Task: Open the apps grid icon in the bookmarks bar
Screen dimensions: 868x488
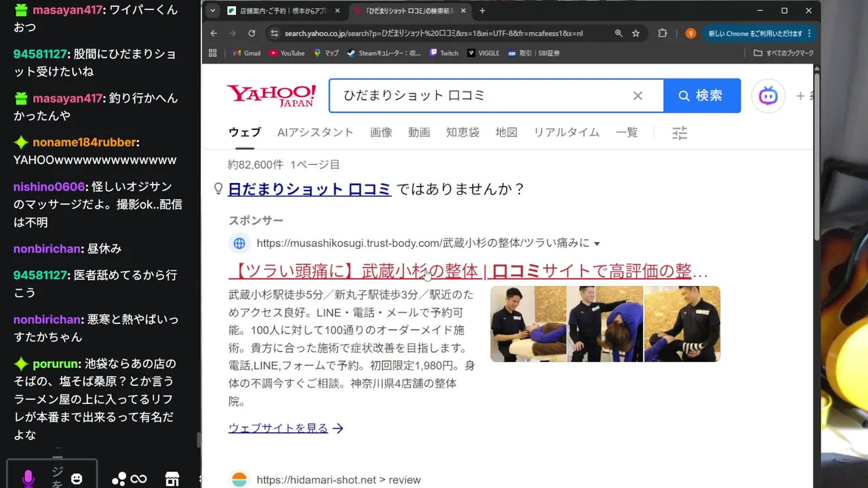Action: tap(213, 53)
